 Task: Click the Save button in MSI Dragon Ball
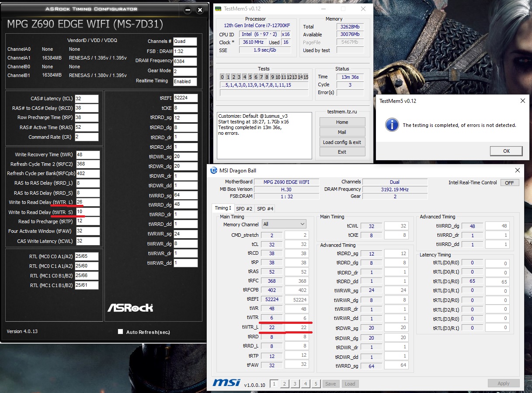point(330,384)
